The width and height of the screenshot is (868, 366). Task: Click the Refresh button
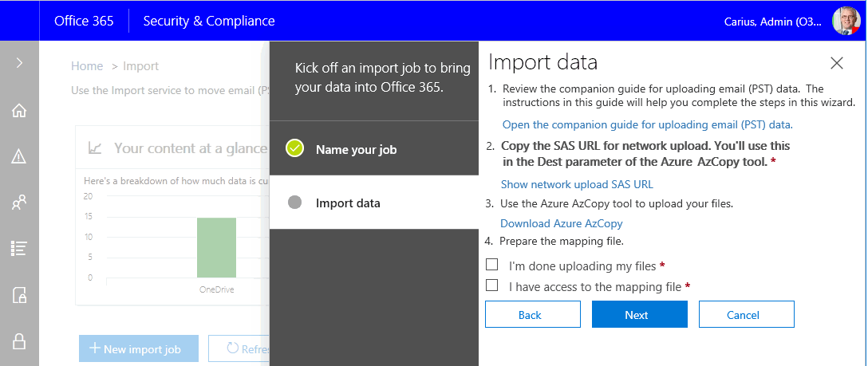point(239,348)
